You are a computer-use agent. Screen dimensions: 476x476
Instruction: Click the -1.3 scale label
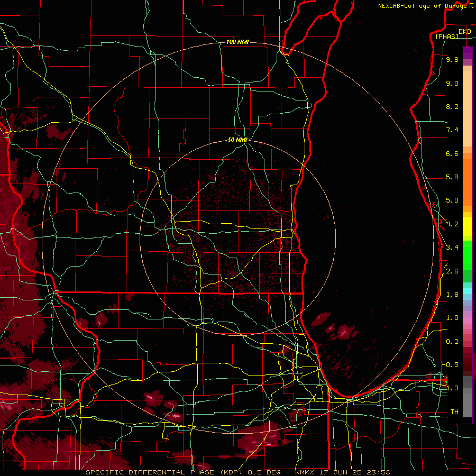tap(450, 389)
